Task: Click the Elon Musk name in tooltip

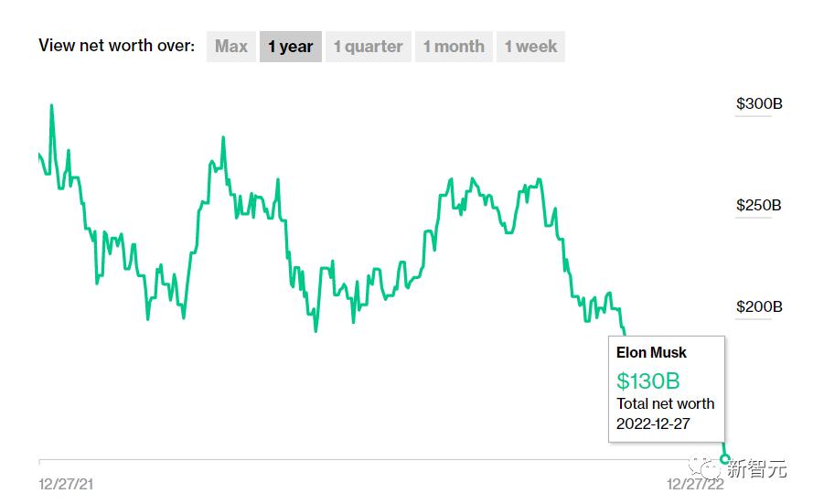Action: pyautogui.click(x=651, y=352)
